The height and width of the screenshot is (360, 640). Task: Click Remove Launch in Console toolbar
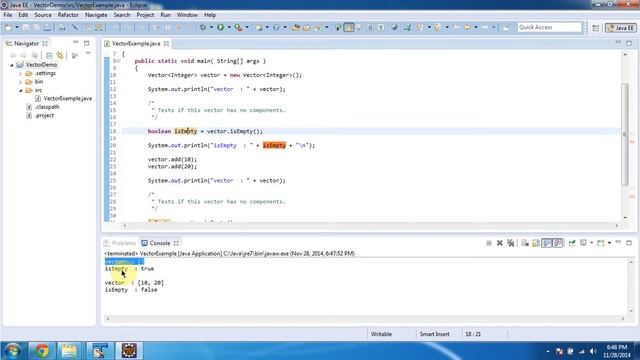500,243
